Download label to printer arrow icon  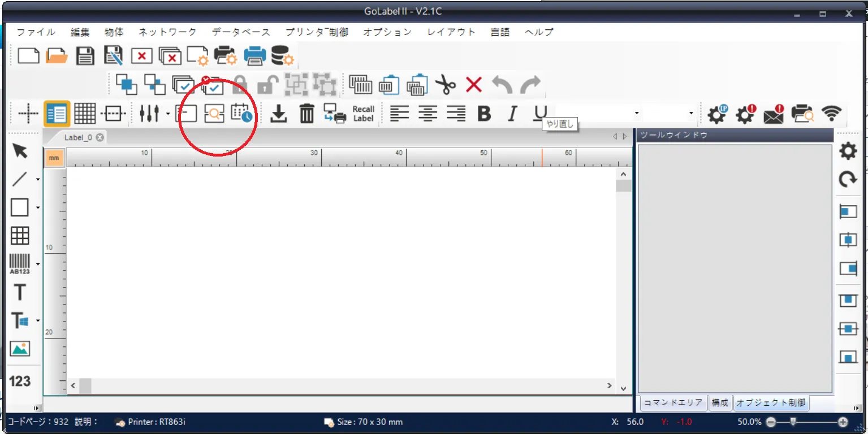point(278,114)
